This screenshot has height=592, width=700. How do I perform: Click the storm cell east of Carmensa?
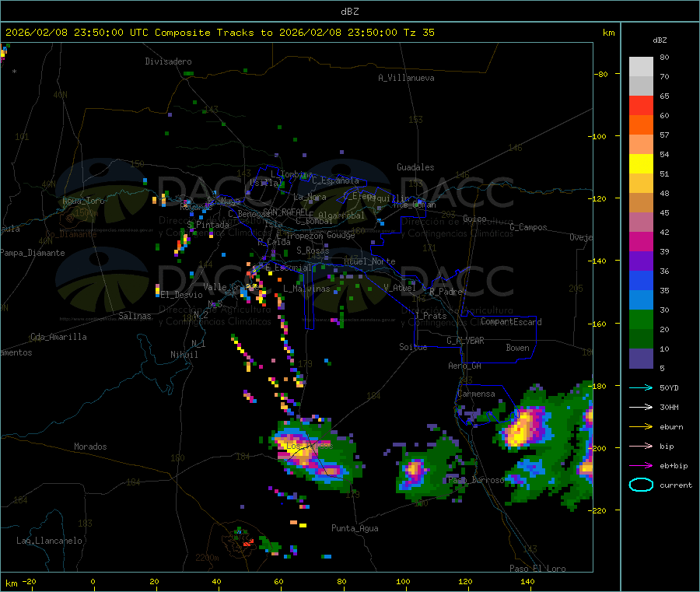[x=524, y=426]
